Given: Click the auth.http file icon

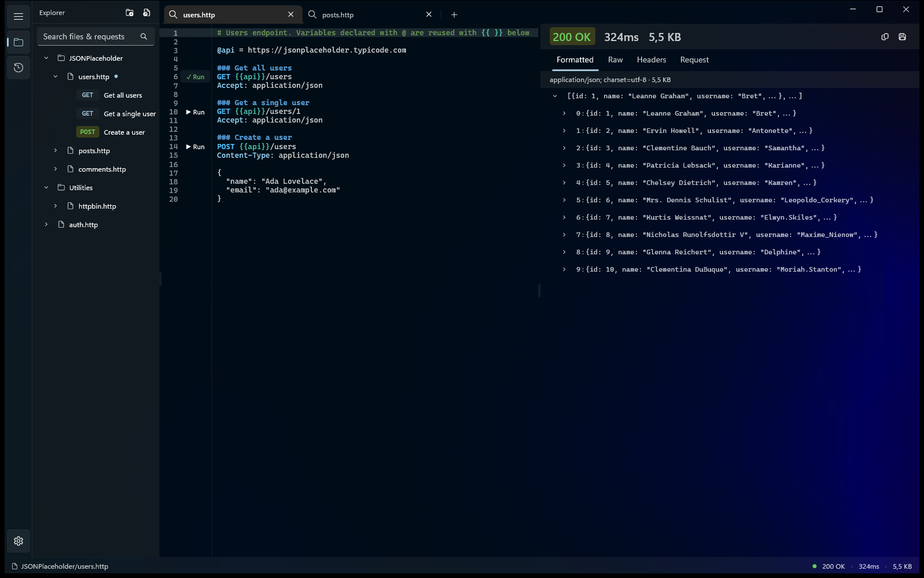Looking at the screenshot, I should (61, 224).
